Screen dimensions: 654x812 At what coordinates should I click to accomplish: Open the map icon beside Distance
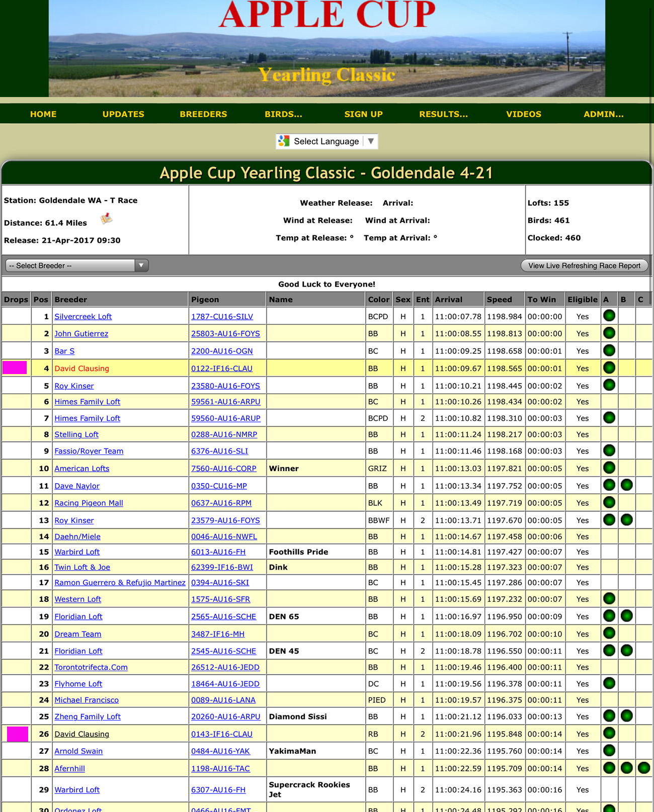[x=106, y=219]
